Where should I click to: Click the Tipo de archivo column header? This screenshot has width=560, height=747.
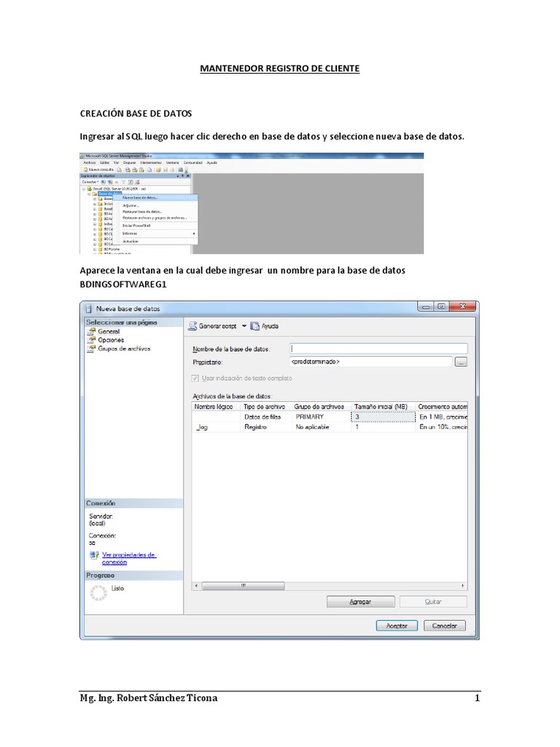(x=265, y=407)
